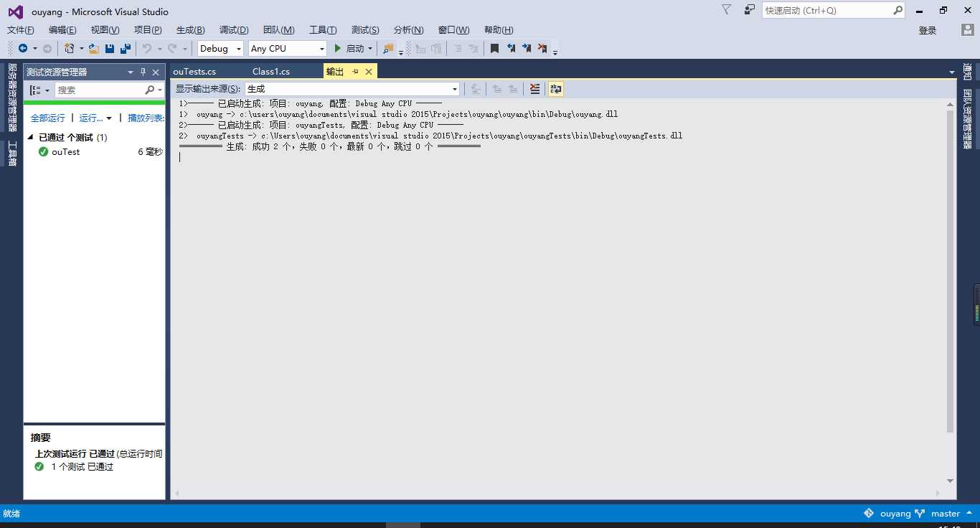Switch to the ouTests.cs tab
980x528 pixels.
click(x=194, y=71)
